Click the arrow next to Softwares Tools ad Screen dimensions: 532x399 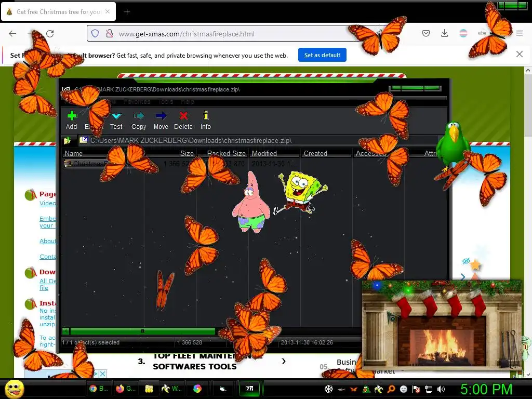point(283,362)
